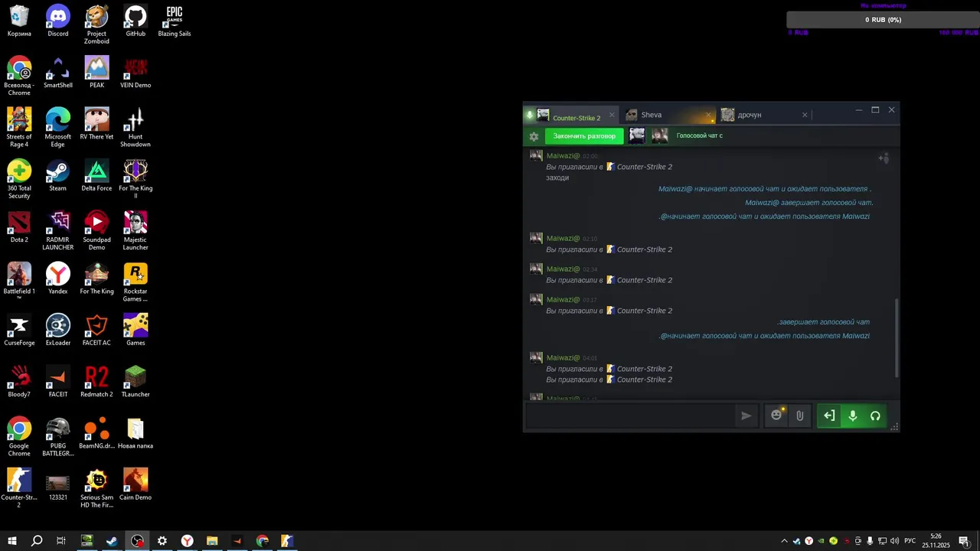
Task: Select the Serious Sam HD desktop icon
Action: tap(96, 487)
